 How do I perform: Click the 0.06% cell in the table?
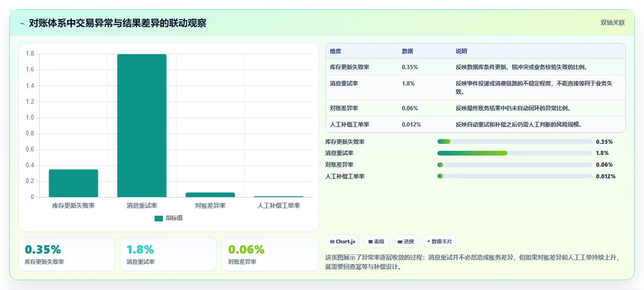pos(410,108)
